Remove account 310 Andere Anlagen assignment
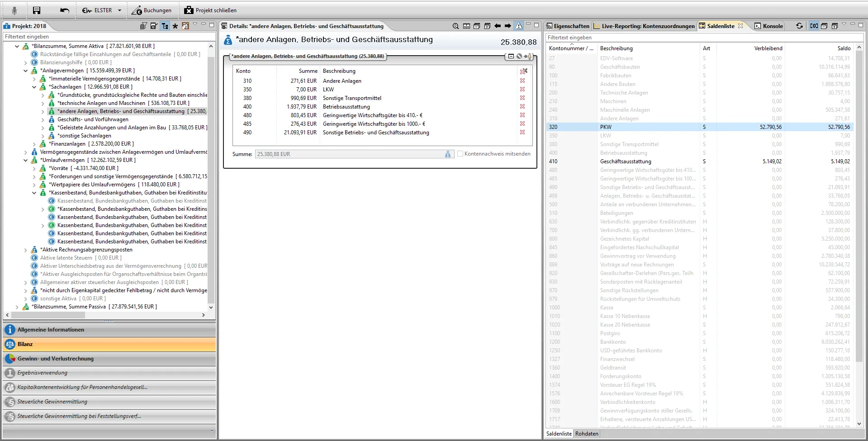The image size is (868, 441). point(522,81)
